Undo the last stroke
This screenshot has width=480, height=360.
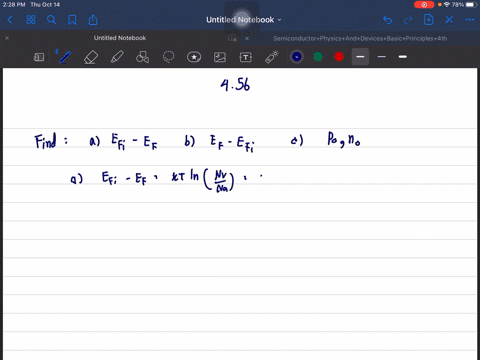(387, 20)
